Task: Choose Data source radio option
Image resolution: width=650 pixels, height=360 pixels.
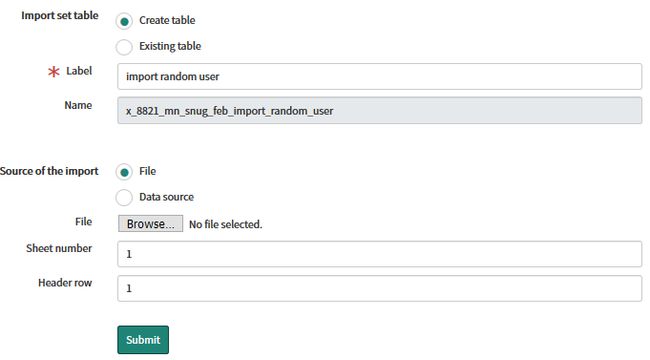Action: tap(124, 197)
